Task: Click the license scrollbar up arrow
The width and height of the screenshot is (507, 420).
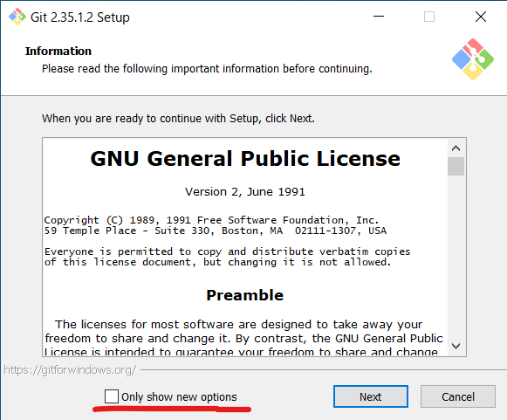Action: tap(456, 148)
